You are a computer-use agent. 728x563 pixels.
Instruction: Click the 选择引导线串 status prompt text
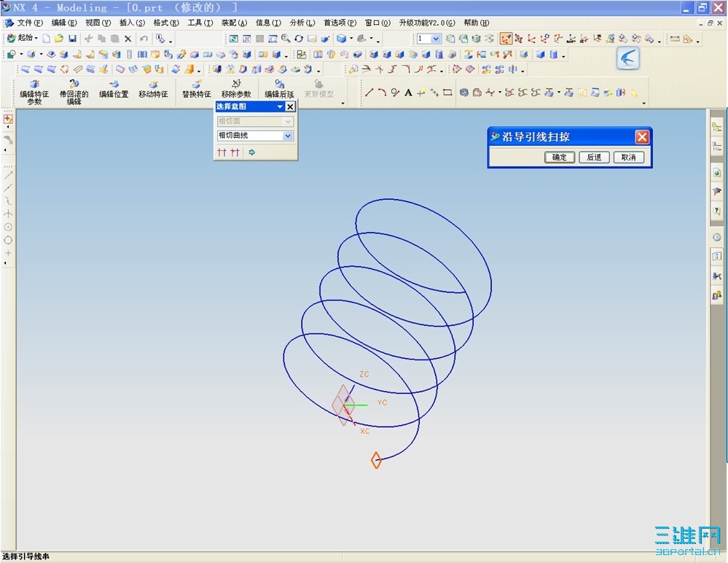point(26,556)
